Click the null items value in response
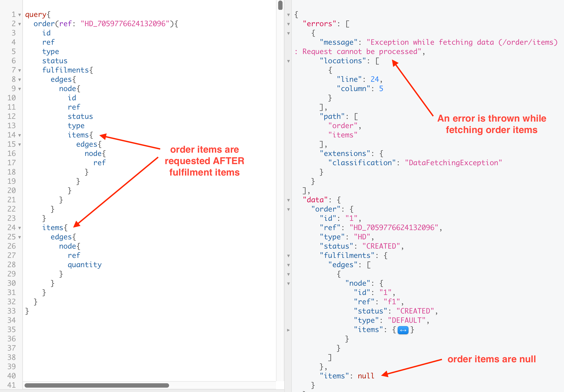564x392 pixels. [366, 376]
